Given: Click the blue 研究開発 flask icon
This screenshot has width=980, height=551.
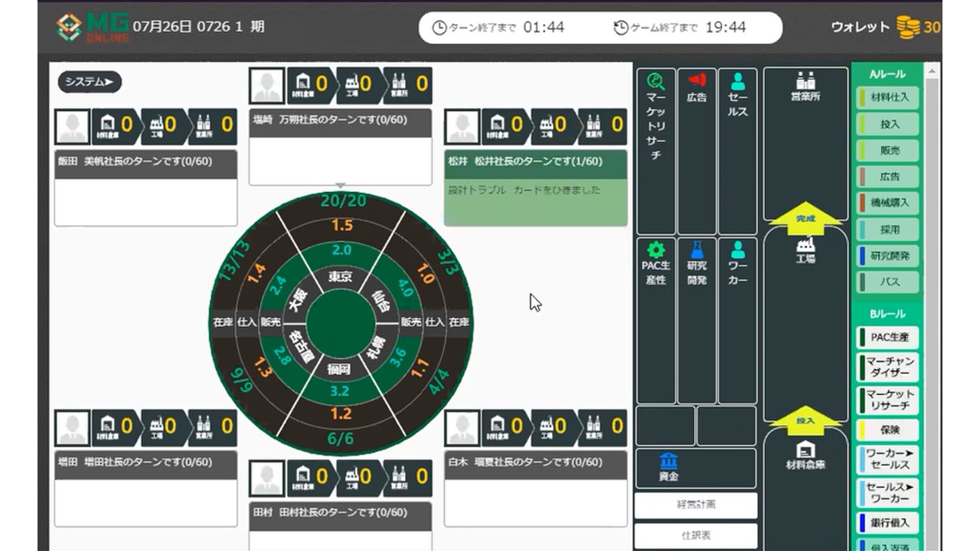Looking at the screenshot, I should pyautogui.click(x=697, y=249).
